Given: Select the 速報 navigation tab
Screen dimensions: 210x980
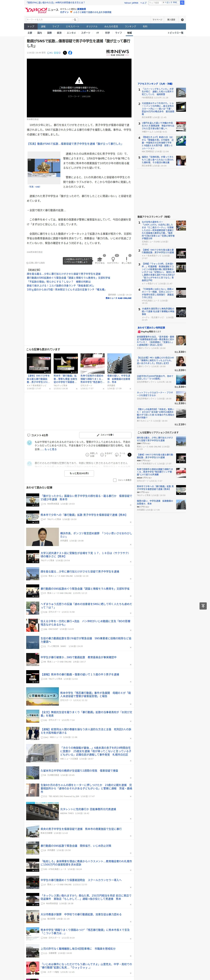Looking at the screenshot, I should tap(43, 26).
